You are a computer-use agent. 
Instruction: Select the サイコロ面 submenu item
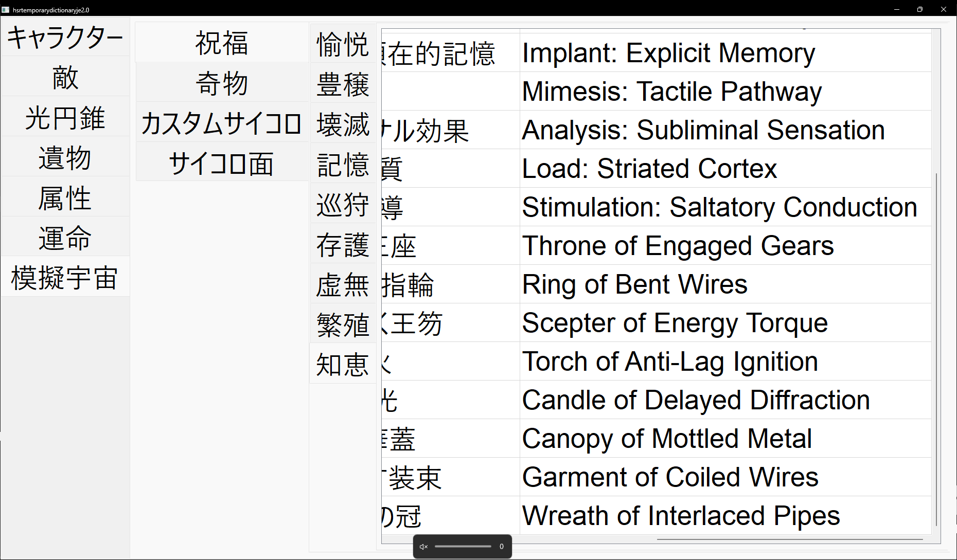pyautogui.click(x=222, y=164)
